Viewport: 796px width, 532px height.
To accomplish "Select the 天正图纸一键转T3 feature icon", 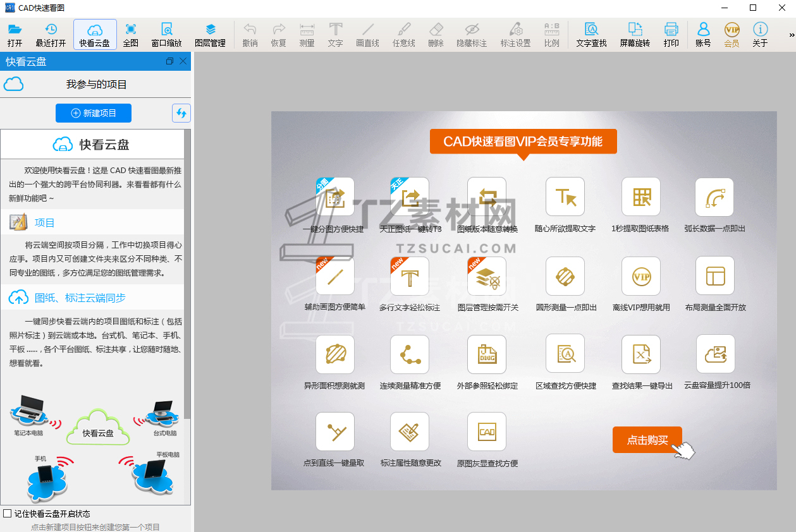I will (x=410, y=196).
